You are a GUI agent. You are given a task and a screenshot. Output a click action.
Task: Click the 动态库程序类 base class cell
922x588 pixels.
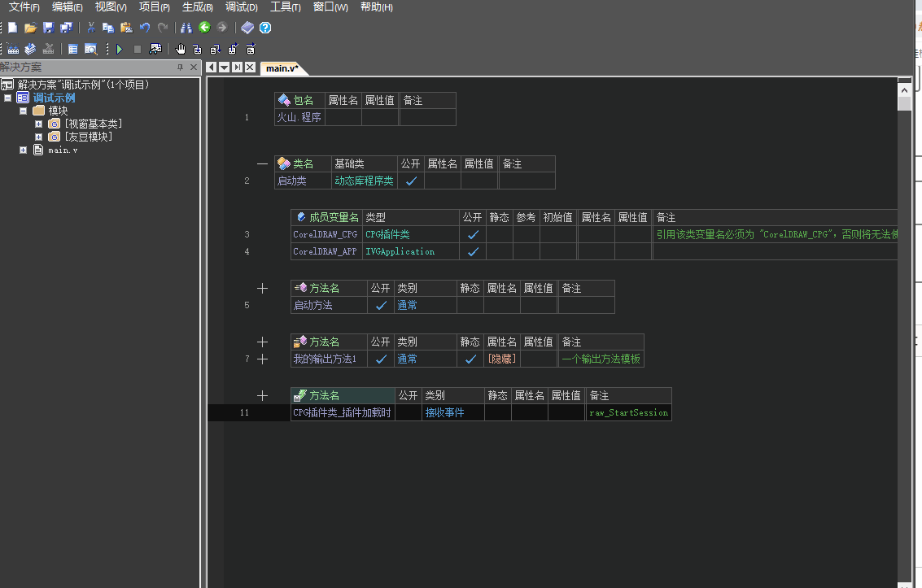point(364,181)
